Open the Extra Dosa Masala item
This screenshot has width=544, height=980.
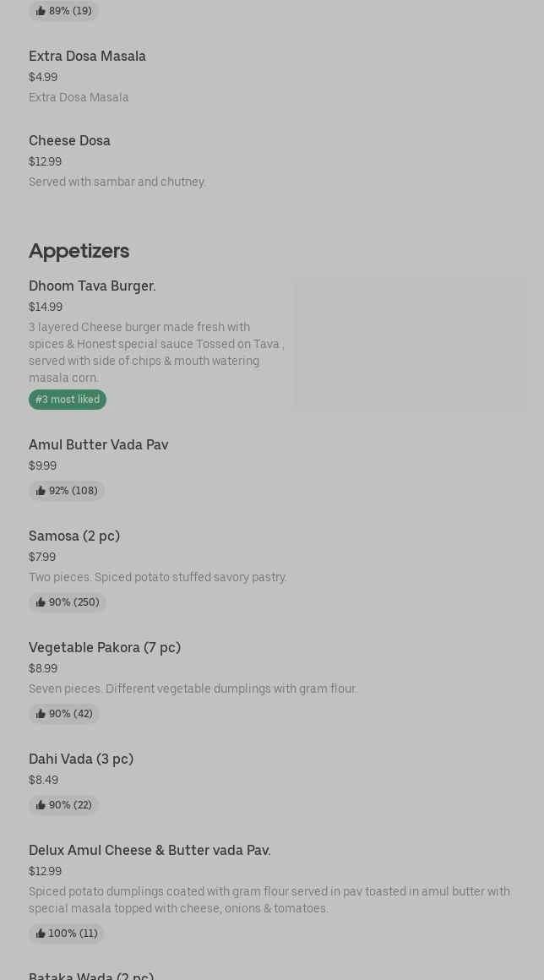click(x=87, y=57)
